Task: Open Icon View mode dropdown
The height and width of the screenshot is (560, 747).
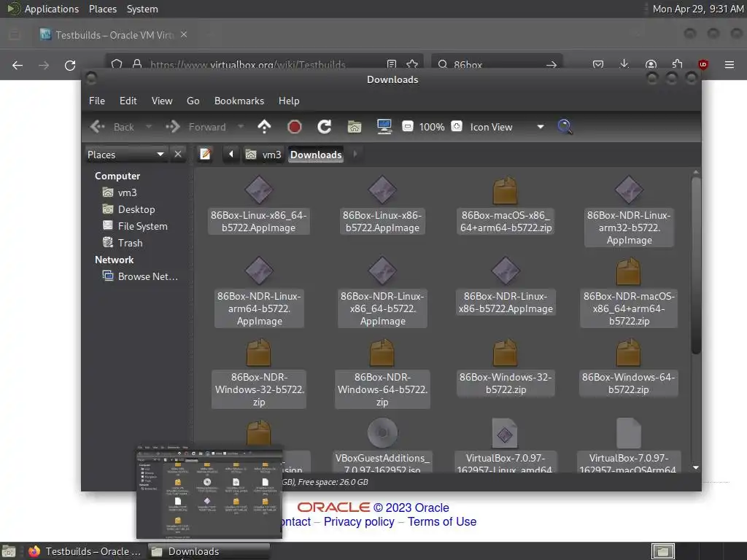Action: (x=507, y=127)
